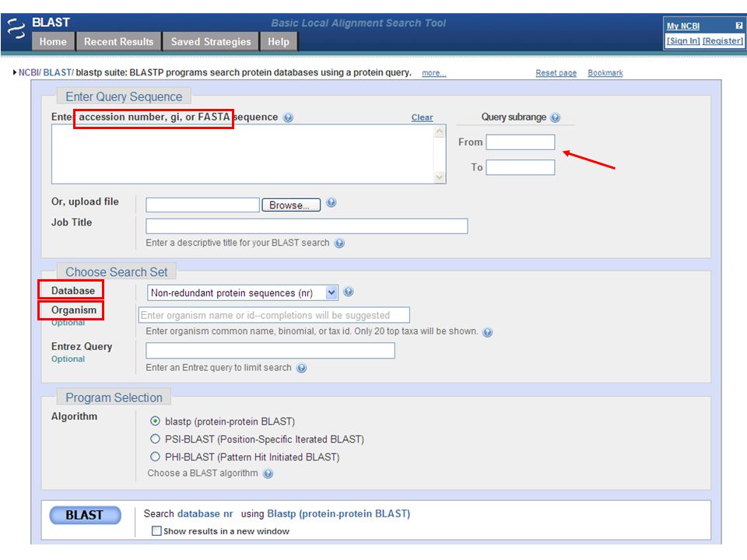The height and width of the screenshot is (560, 747).
Task: Click the subrange From field
Action: [521, 142]
